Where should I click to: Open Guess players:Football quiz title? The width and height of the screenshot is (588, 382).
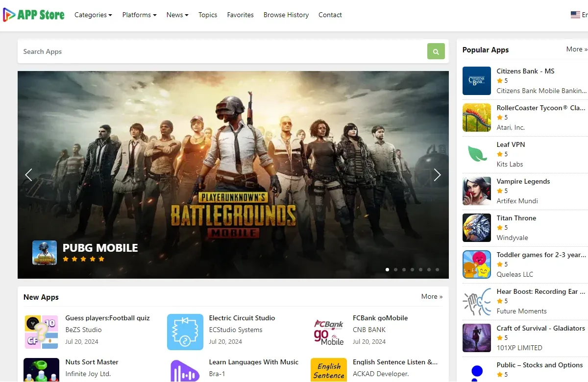point(108,318)
